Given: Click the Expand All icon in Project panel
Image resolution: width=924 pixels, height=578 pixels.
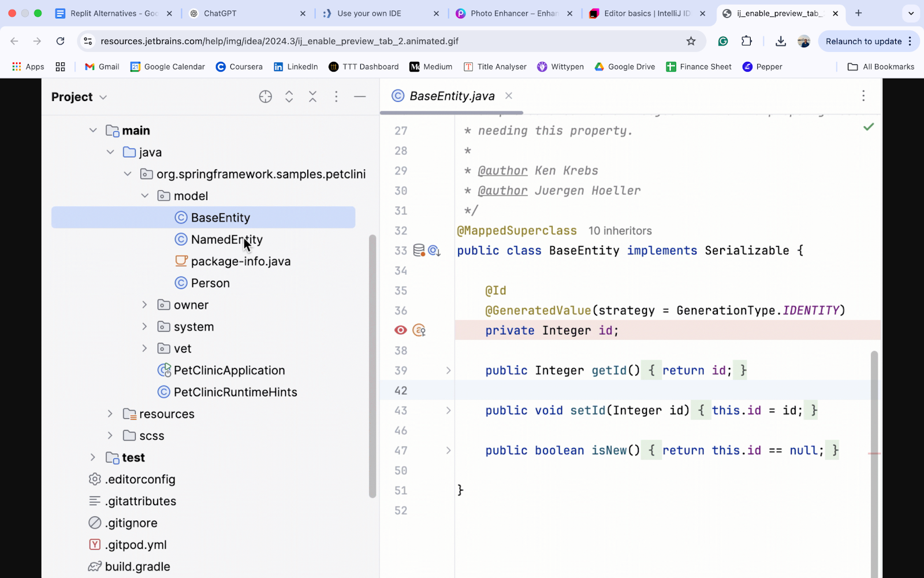Looking at the screenshot, I should coord(289,97).
